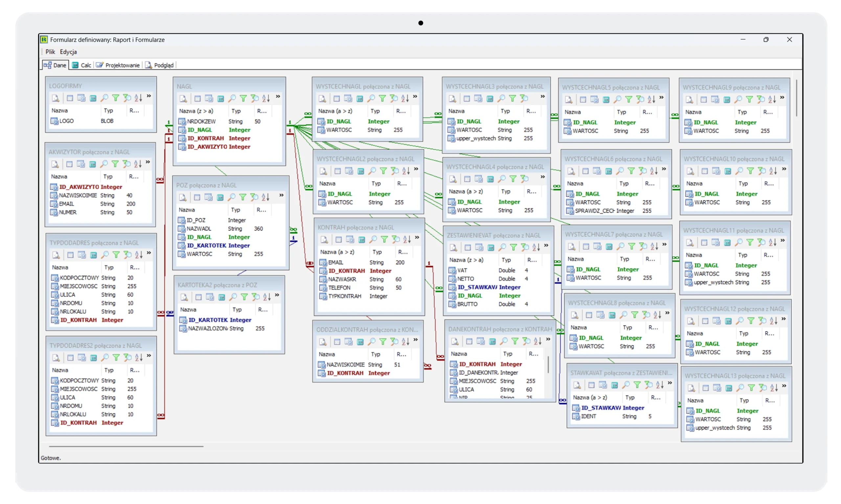The image size is (841, 504).
Task: Open the Plik menu
Action: pyautogui.click(x=50, y=52)
